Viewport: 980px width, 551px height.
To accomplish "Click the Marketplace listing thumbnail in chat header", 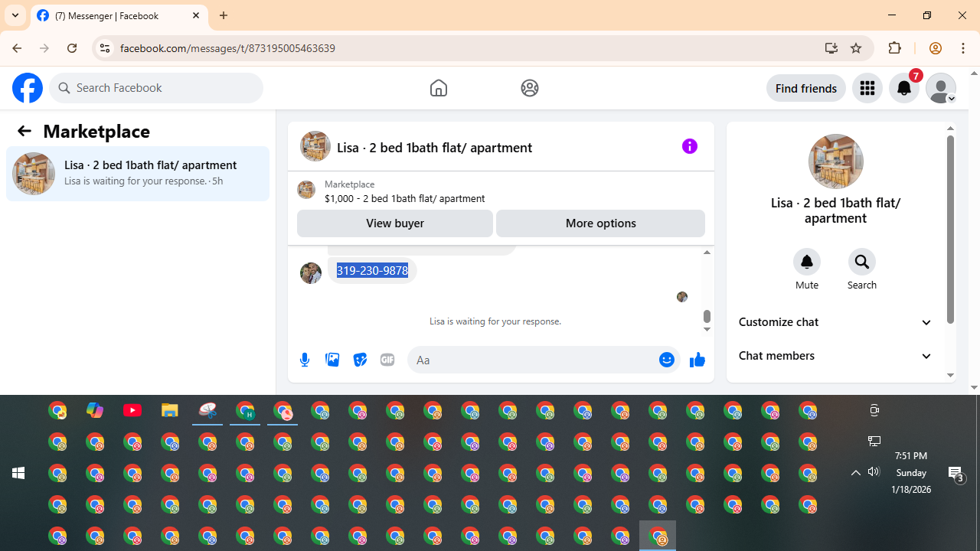I will (x=306, y=191).
